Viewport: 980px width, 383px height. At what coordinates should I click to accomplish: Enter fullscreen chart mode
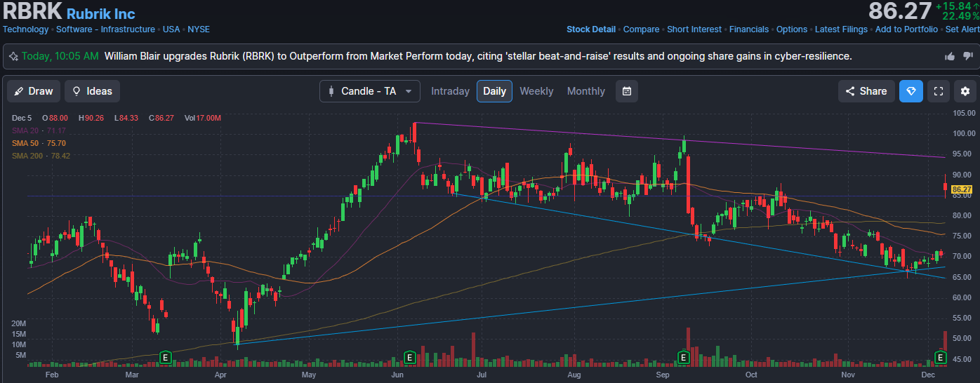pyautogui.click(x=939, y=91)
